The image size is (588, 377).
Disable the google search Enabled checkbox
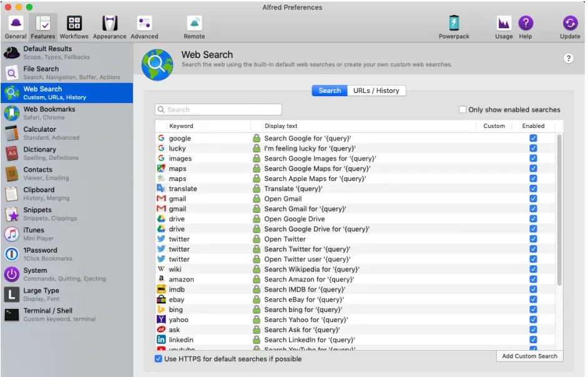coord(533,138)
